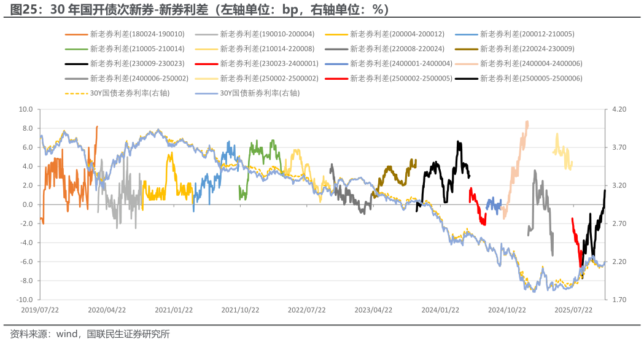The image size is (644, 342).
Task: Click the peach 2400004-2400006 legend line marker
Action: coord(466,64)
